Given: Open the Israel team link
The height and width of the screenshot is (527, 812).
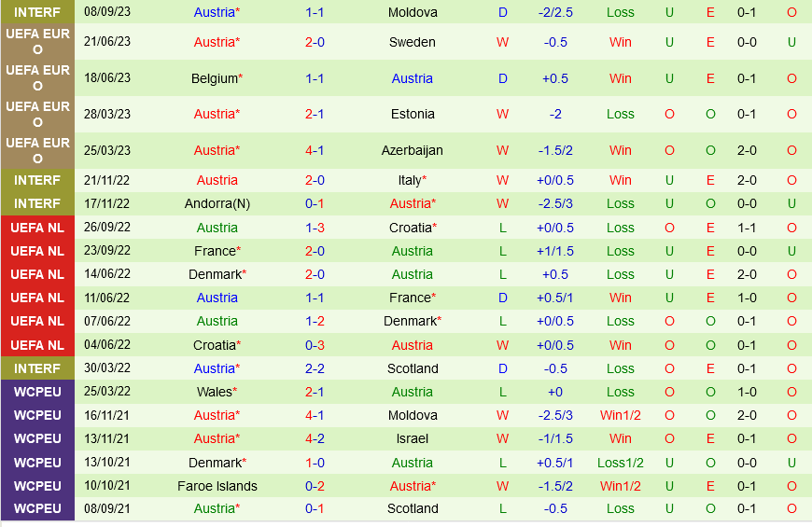Looking at the screenshot, I should [x=413, y=438].
